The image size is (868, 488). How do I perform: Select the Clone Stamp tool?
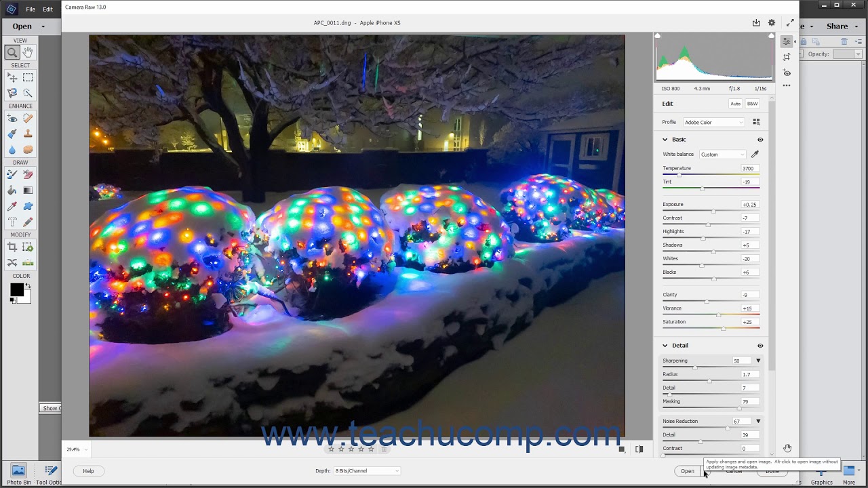click(28, 134)
